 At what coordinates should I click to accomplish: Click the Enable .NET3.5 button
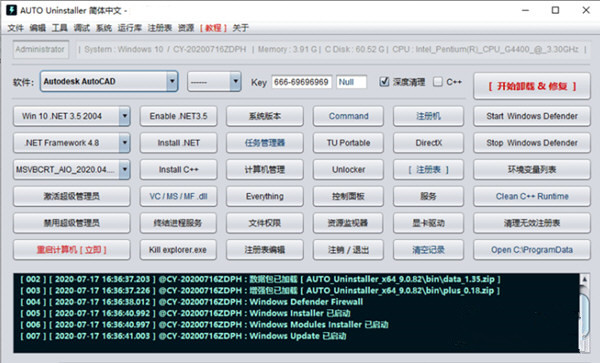tap(178, 116)
